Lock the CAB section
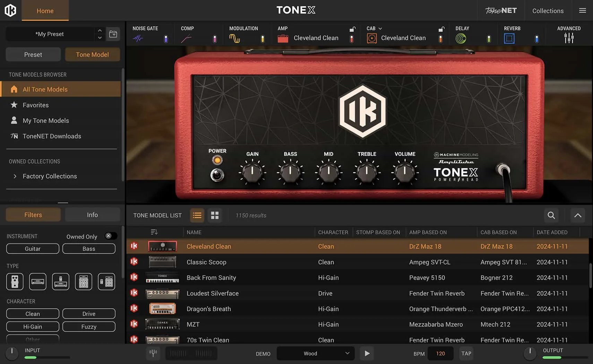The image size is (593, 364). pyautogui.click(x=441, y=29)
